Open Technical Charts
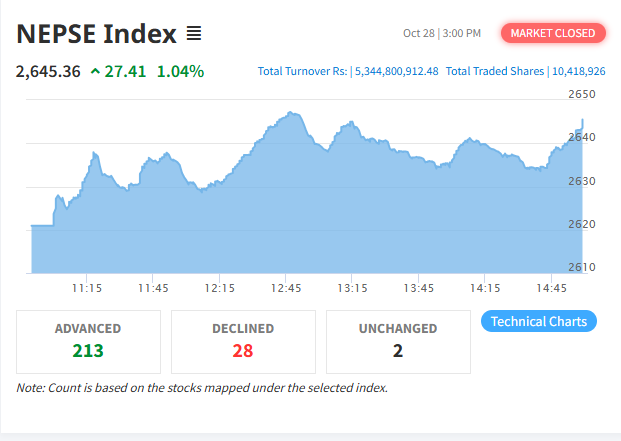Image resolution: width=621 pixels, height=441 pixels. 539,321
